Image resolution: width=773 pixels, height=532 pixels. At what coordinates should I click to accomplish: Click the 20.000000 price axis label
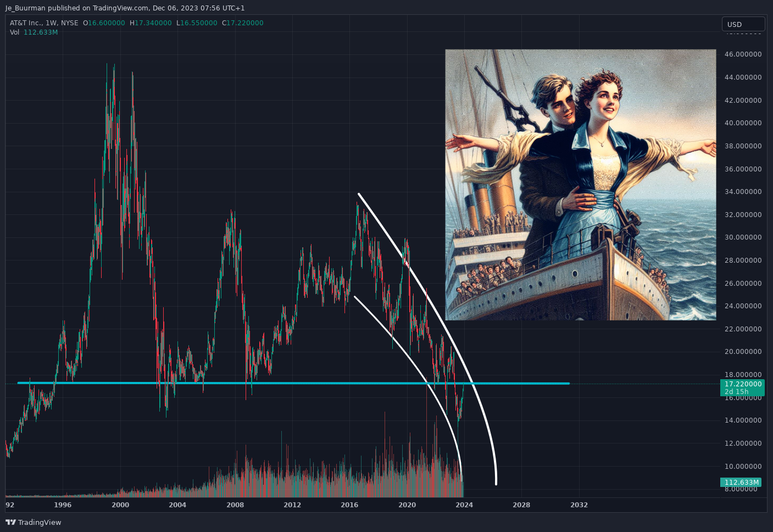tap(743, 352)
